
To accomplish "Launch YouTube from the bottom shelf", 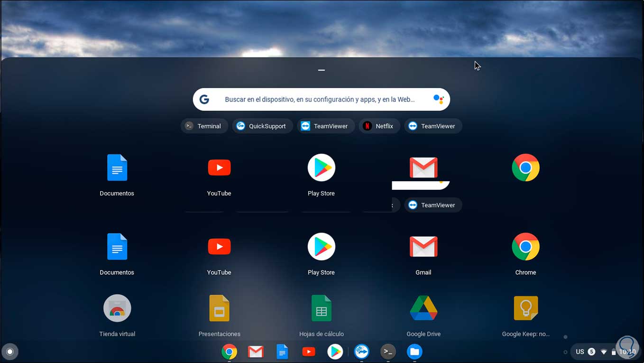I will point(309,352).
